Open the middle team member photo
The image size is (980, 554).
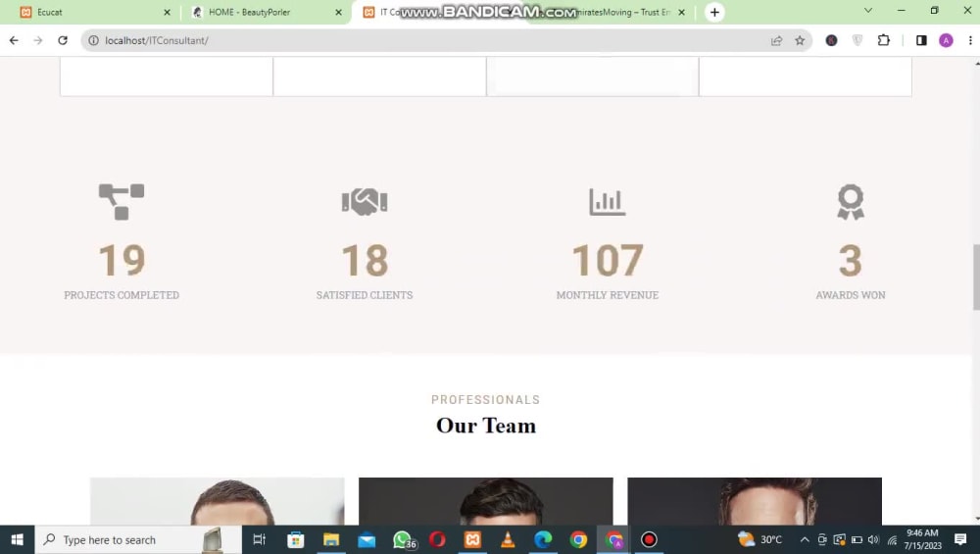click(x=486, y=501)
